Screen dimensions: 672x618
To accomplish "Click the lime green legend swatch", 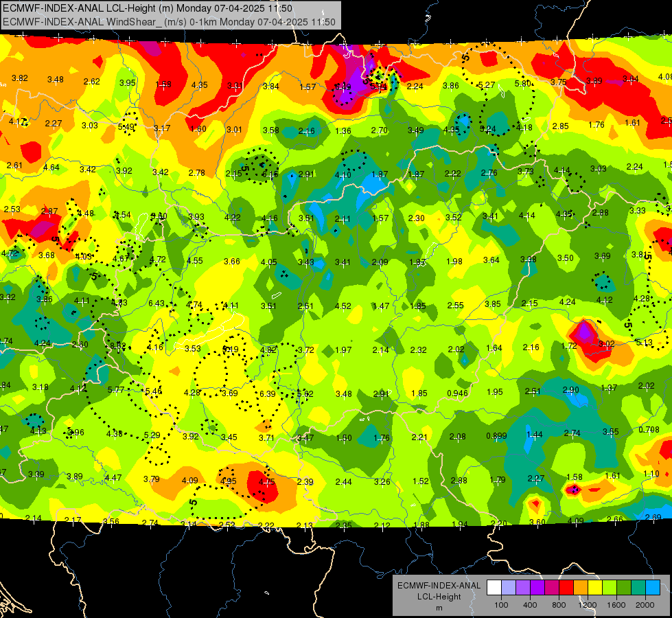I will point(610,588).
